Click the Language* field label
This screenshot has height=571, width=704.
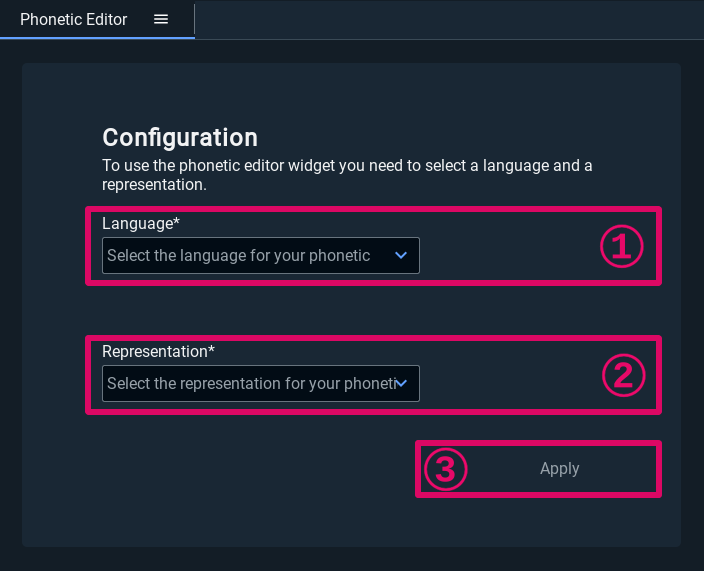point(141,223)
